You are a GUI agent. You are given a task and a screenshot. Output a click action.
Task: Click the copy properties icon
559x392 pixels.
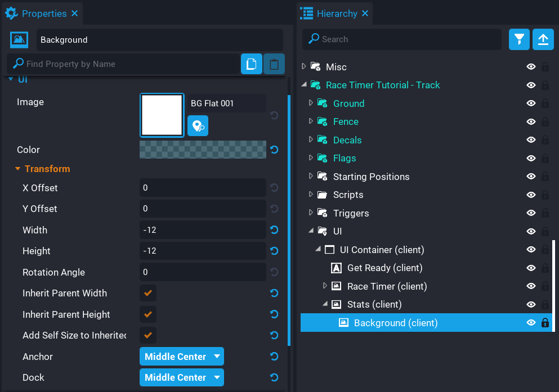[252, 64]
